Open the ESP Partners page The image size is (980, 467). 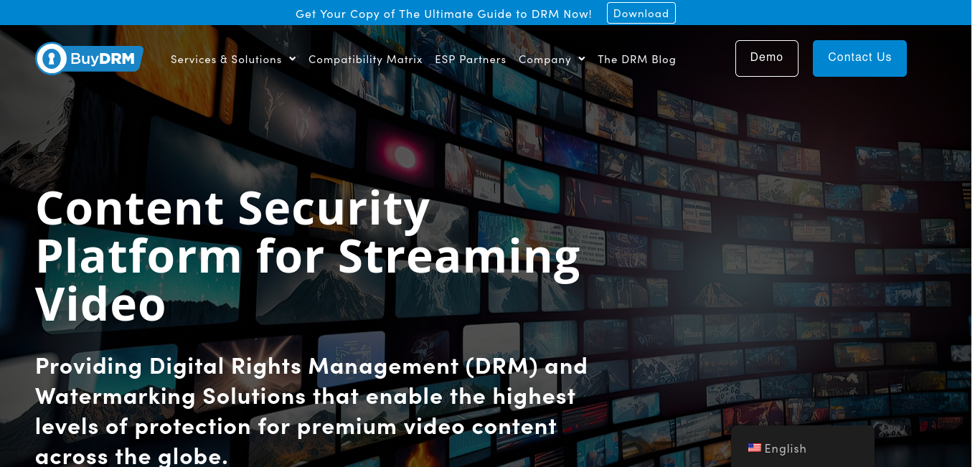point(471,60)
